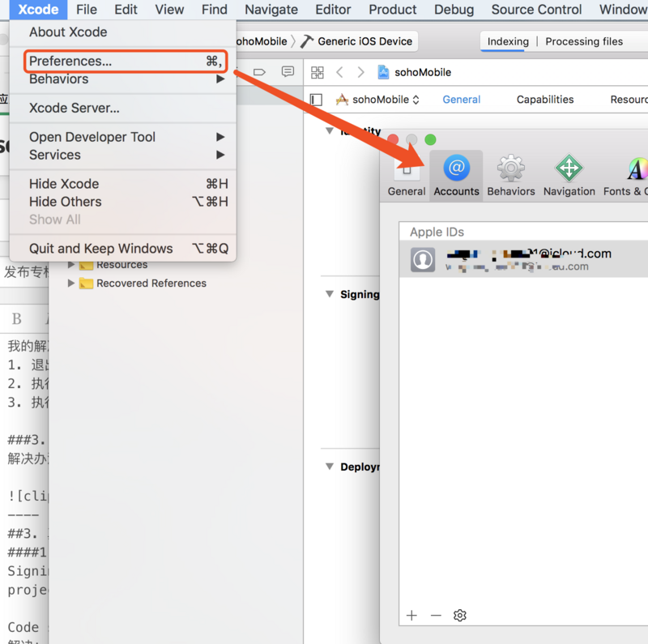Open the Navigate menu
Screen dimensions: 648x644
(x=271, y=10)
